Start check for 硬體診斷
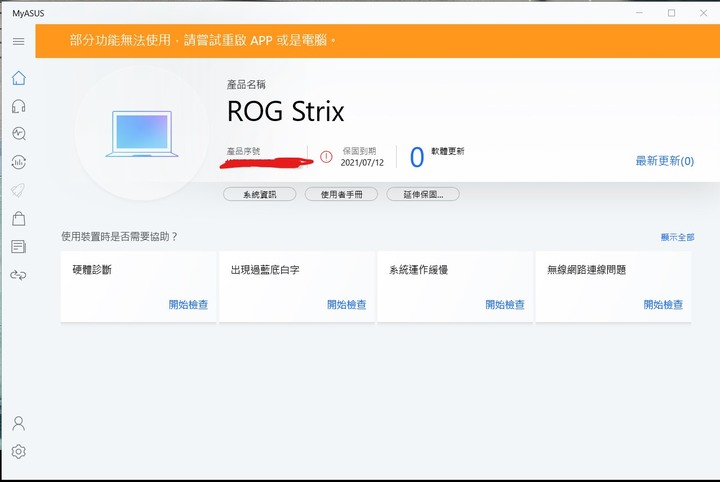Image resolution: width=720 pixels, height=482 pixels. [x=188, y=304]
